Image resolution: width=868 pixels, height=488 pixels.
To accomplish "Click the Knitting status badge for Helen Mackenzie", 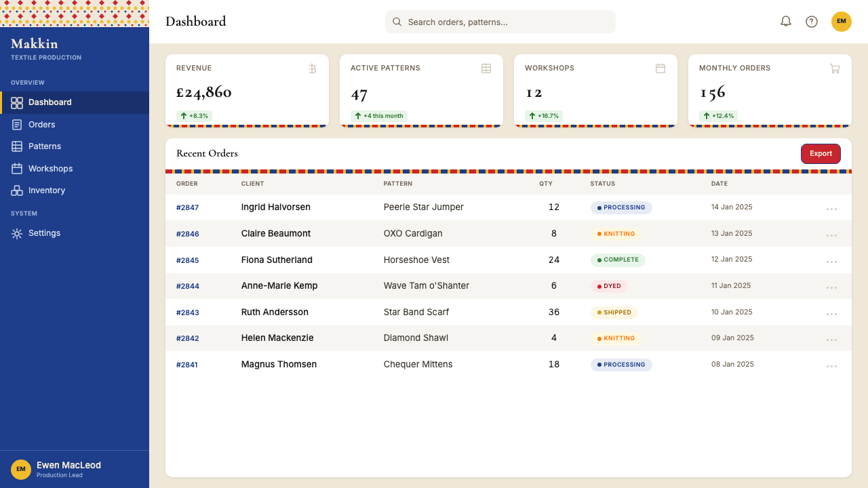I will (616, 338).
